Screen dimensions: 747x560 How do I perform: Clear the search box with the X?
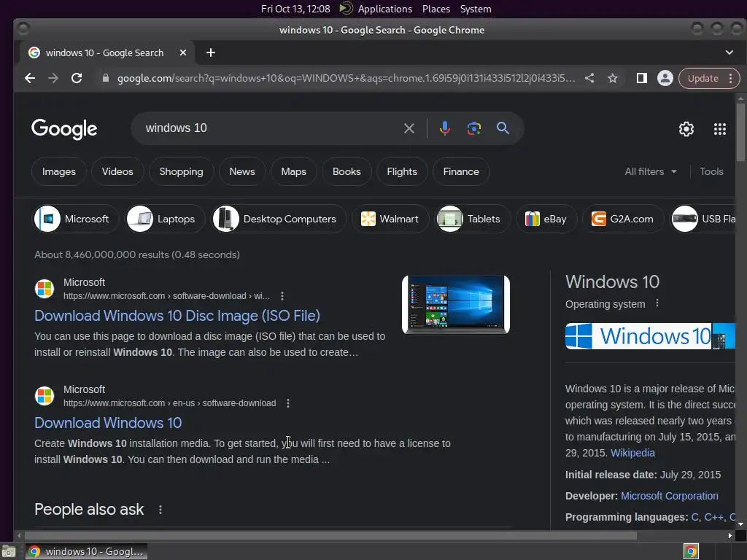[x=409, y=128]
